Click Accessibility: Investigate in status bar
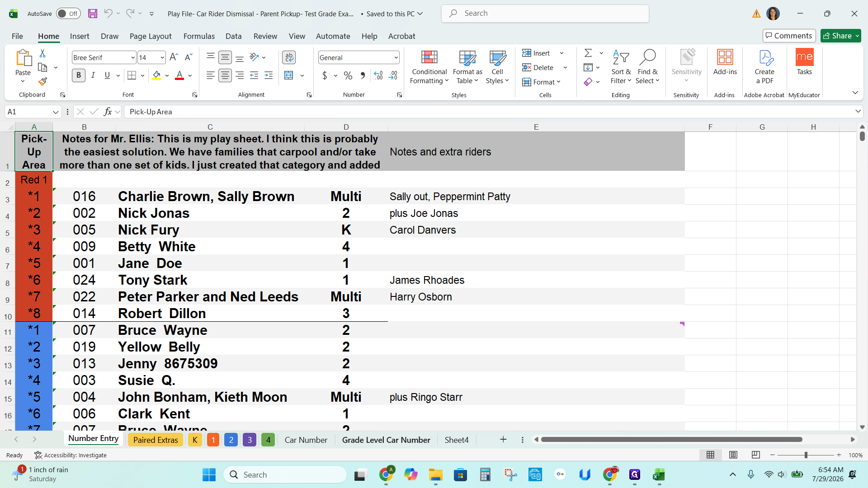868x488 pixels. pos(71,455)
